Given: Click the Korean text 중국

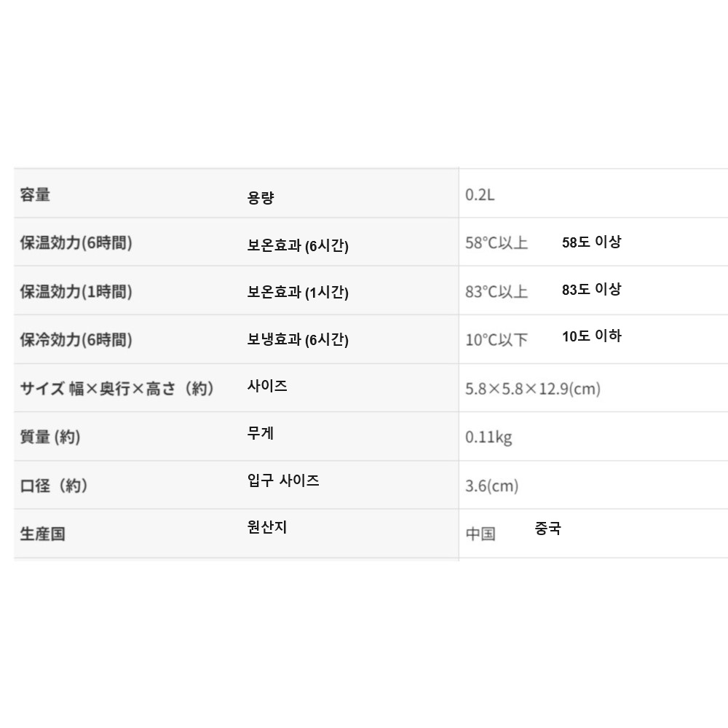Looking at the screenshot, I should [547, 529].
